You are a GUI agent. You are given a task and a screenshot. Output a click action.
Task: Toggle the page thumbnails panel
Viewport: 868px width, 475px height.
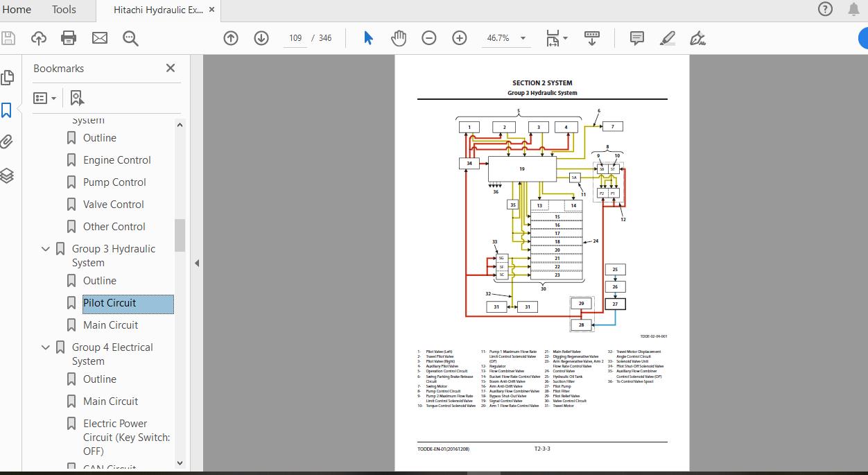pos(7,77)
